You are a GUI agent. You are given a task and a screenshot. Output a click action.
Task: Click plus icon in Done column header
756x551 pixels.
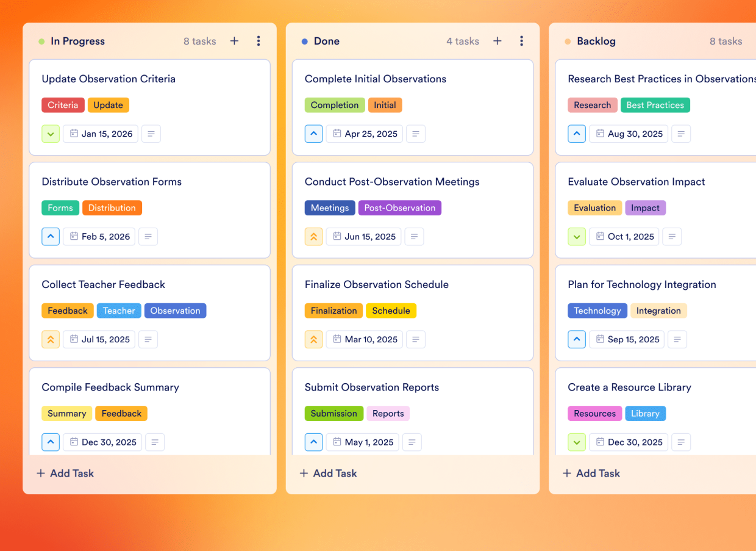tap(497, 41)
